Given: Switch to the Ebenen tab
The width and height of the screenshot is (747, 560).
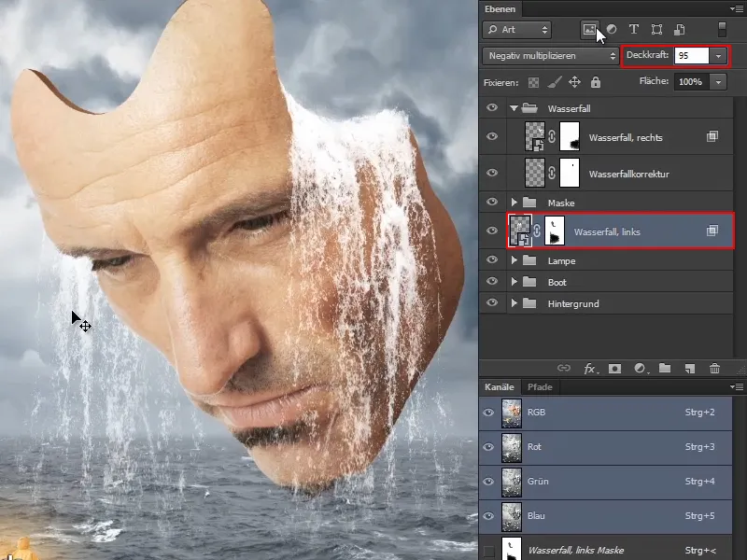Looking at the screenshot, I should click(500, 9).
